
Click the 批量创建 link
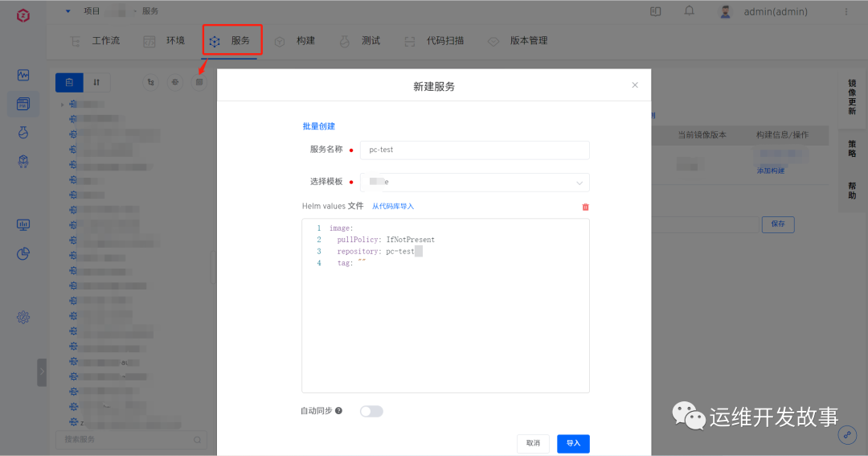318,126
